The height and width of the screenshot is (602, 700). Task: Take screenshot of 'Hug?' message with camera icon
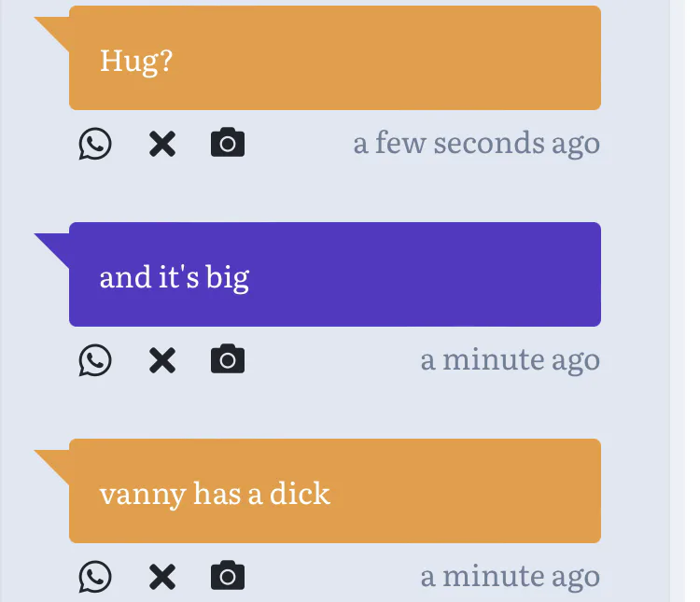[x=228, y=142]
